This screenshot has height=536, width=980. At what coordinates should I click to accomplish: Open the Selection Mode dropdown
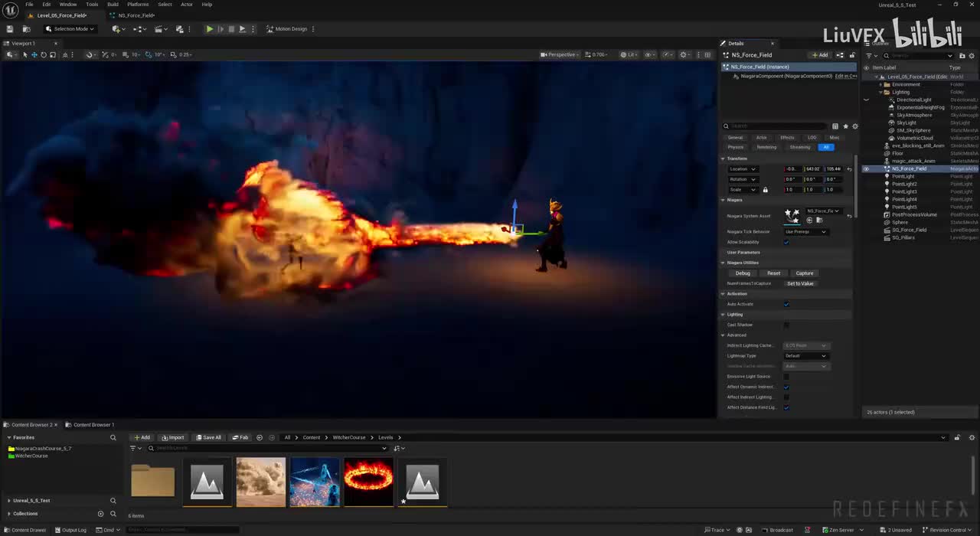click(x=70, y=29)
